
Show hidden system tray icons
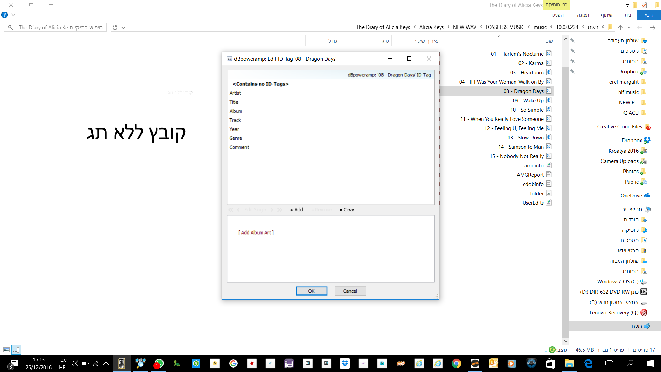tap(106, 364)
